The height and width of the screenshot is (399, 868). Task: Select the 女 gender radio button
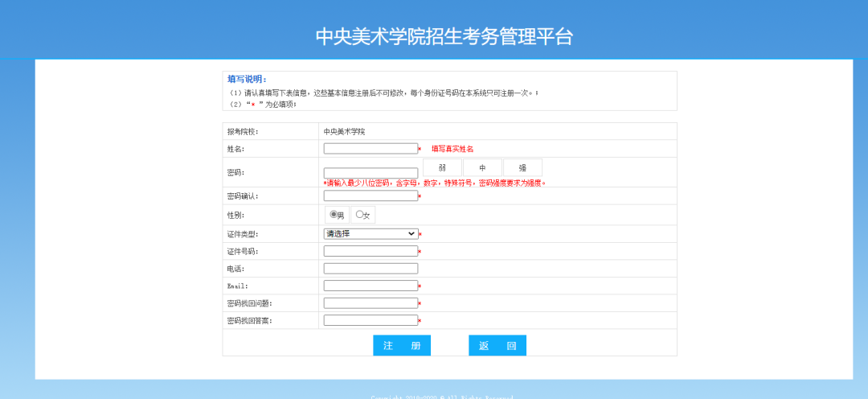click(359, 215)
